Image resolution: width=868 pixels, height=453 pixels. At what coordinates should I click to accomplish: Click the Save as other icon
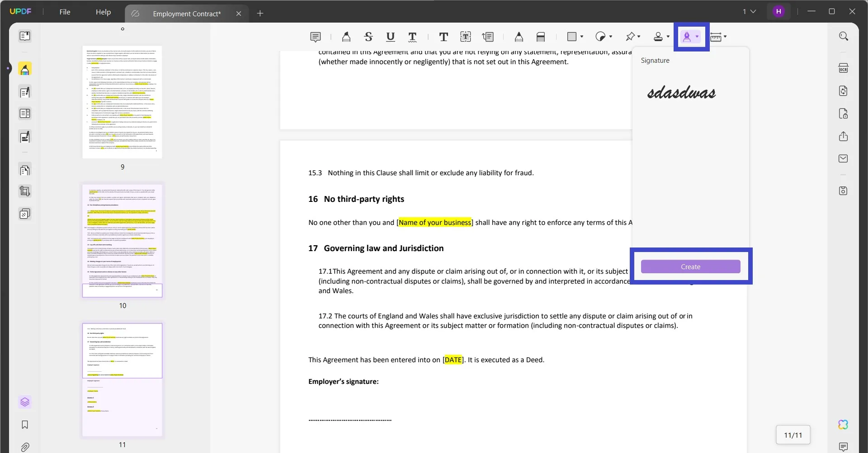click(x=843, y=191)
